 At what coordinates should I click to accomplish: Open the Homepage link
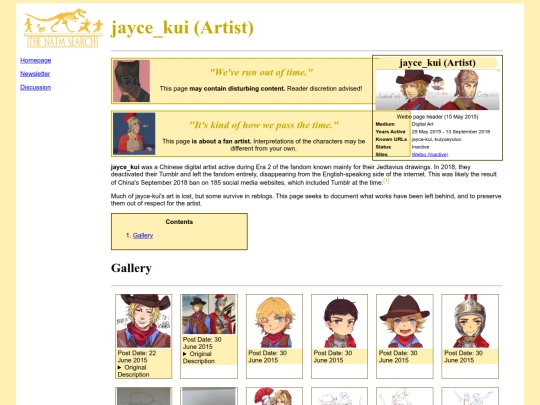[35, 61]
